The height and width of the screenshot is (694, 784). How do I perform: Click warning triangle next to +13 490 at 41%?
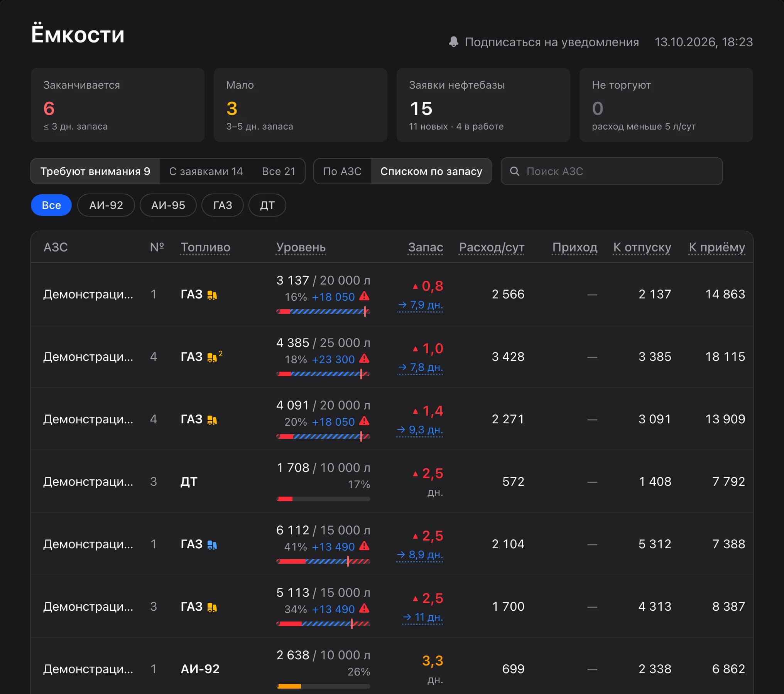(364, 546)
